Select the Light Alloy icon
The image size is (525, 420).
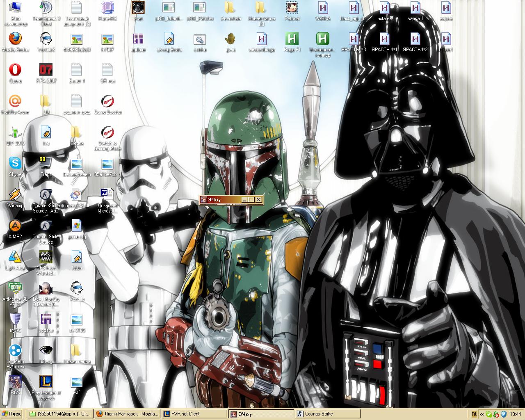15,260
